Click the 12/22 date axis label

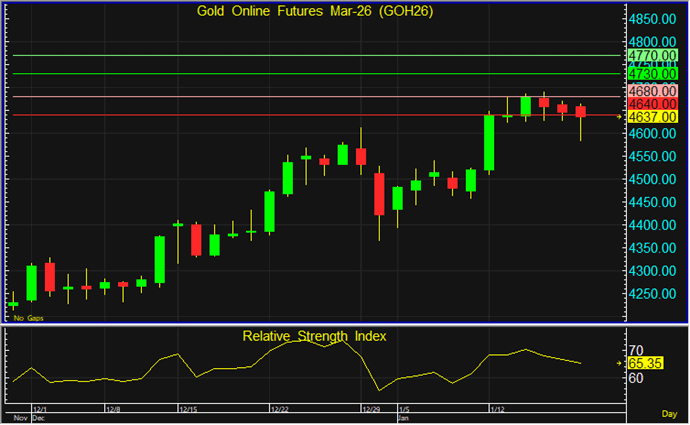pyautogui.click(x=280, y=409)
